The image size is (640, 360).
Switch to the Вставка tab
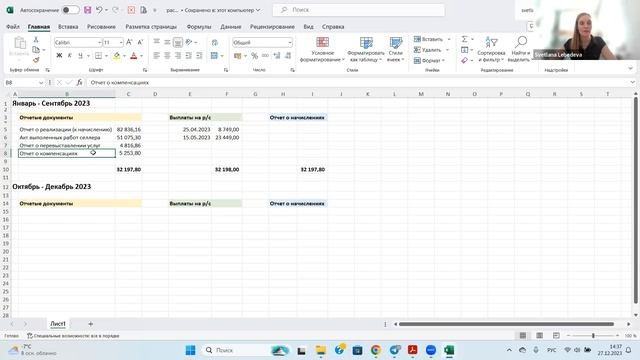click(68, 27)
